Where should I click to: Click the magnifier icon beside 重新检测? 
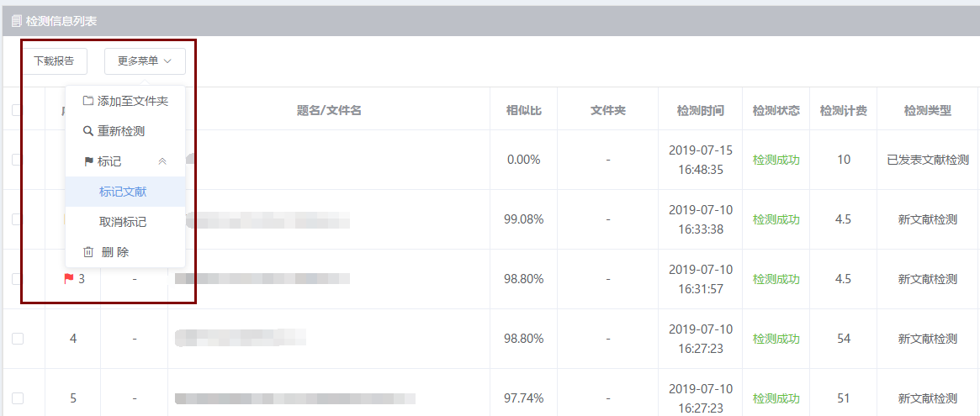pos(88,131)
